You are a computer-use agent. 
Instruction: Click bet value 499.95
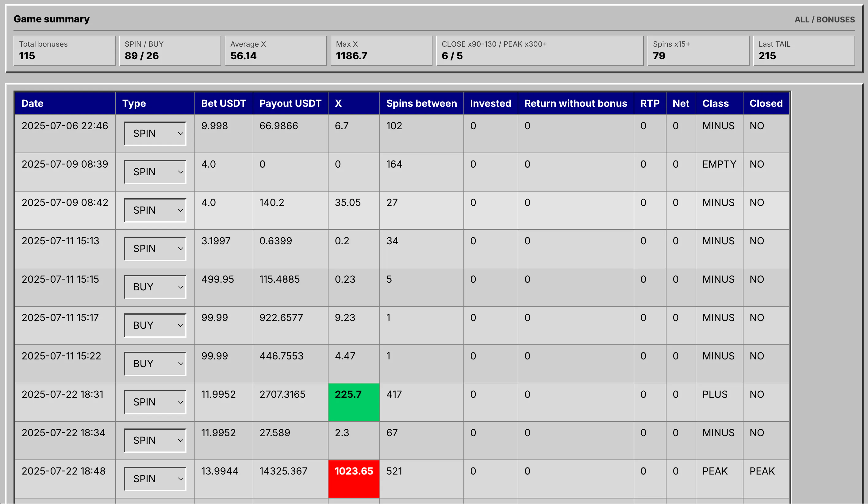(x=218, y=279)
